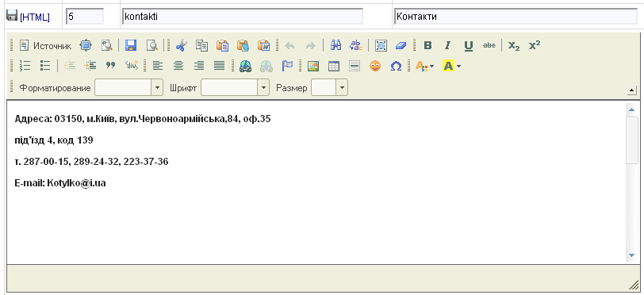Click the Контакти input field
The width and height of the screenshot is (644, 295).
(x=516, y=17)
